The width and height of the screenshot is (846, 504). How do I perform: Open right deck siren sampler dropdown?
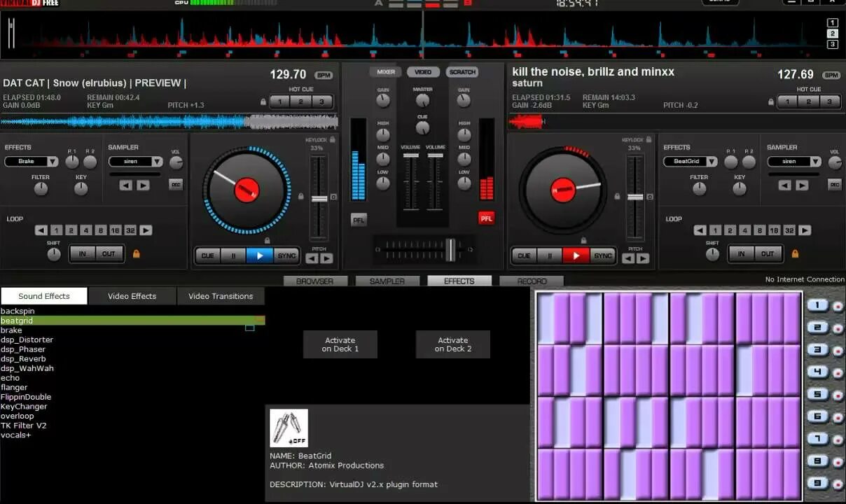point(794,161)
